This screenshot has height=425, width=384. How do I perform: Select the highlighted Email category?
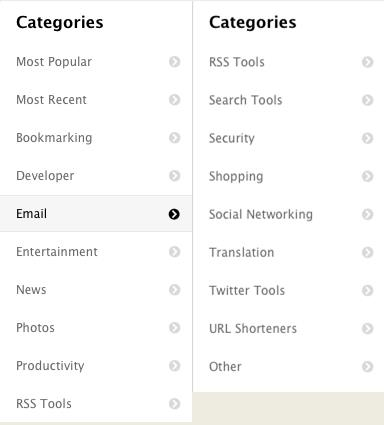tap(96, 214)
